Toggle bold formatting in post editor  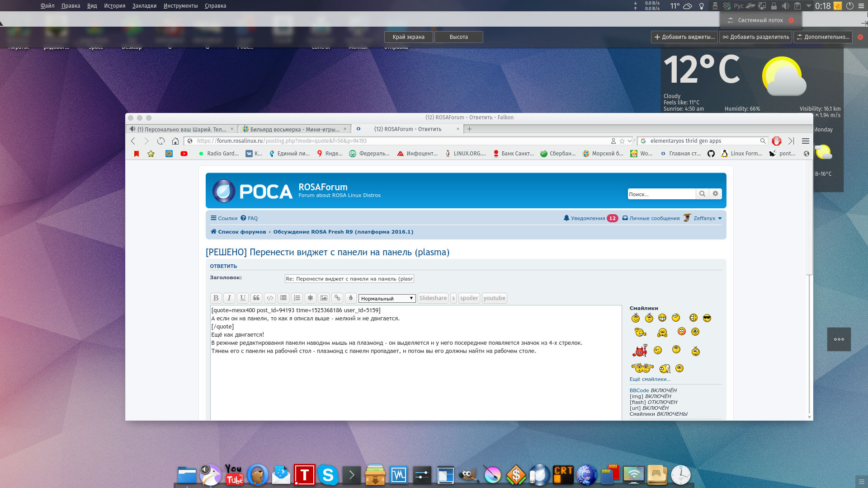pyautogui.click(x=216, y=298)
